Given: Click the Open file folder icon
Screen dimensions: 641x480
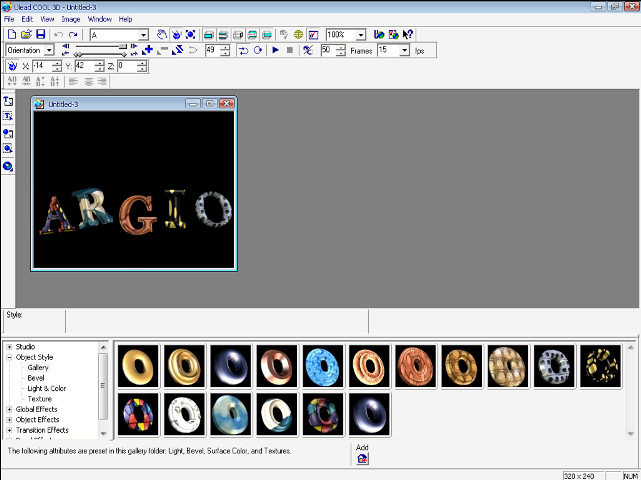Looking at the screenshot, I should 26,35.
